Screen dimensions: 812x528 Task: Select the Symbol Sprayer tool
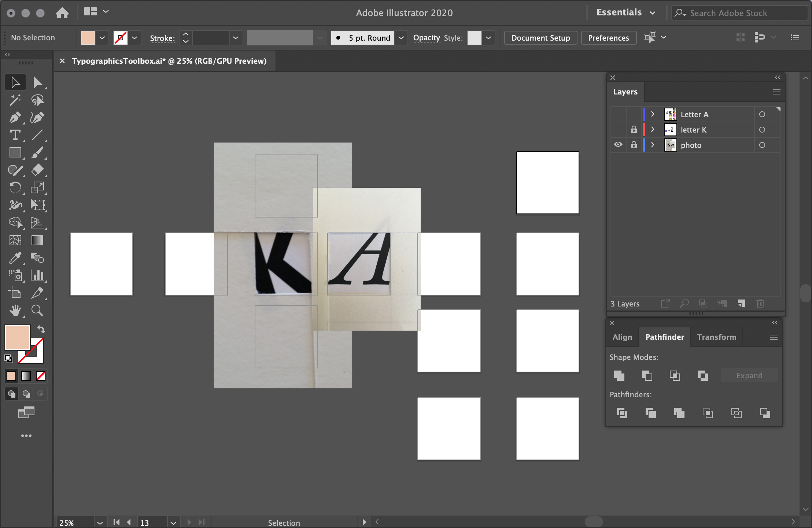click(x=15, y=275)
